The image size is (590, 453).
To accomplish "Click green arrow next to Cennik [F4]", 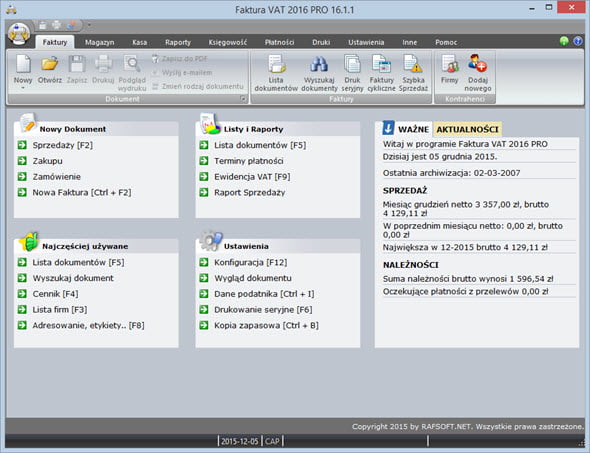I will (x=22, y=294).
